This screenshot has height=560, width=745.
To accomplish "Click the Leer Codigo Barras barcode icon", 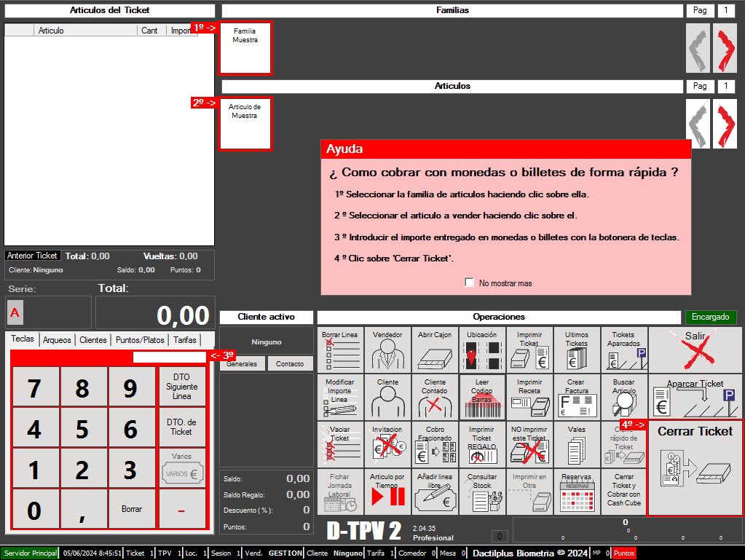I will (x=482, y=397).
